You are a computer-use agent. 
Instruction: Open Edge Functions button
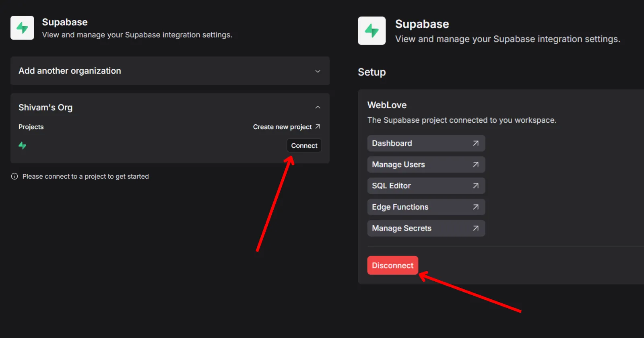point(426,207)
